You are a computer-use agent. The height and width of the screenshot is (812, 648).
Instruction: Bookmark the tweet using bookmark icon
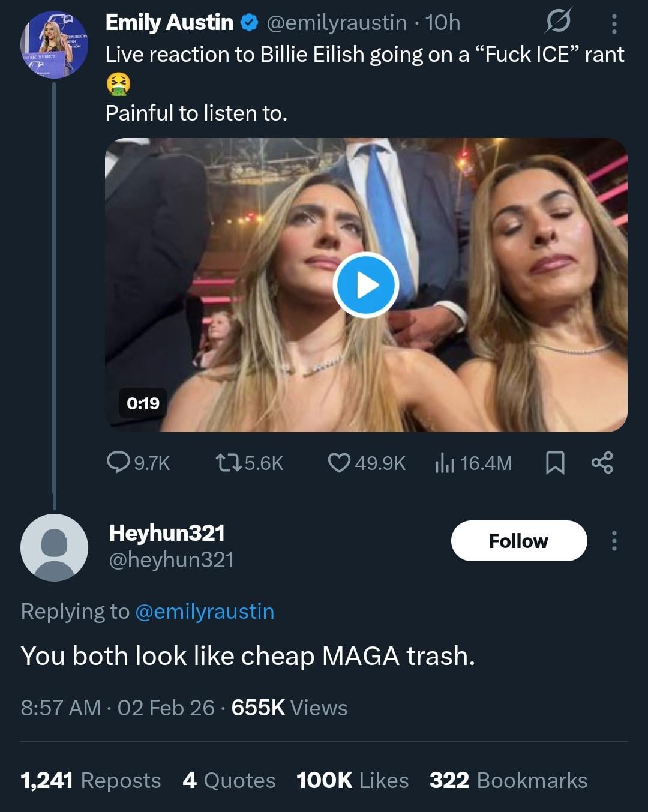[555, 463]
